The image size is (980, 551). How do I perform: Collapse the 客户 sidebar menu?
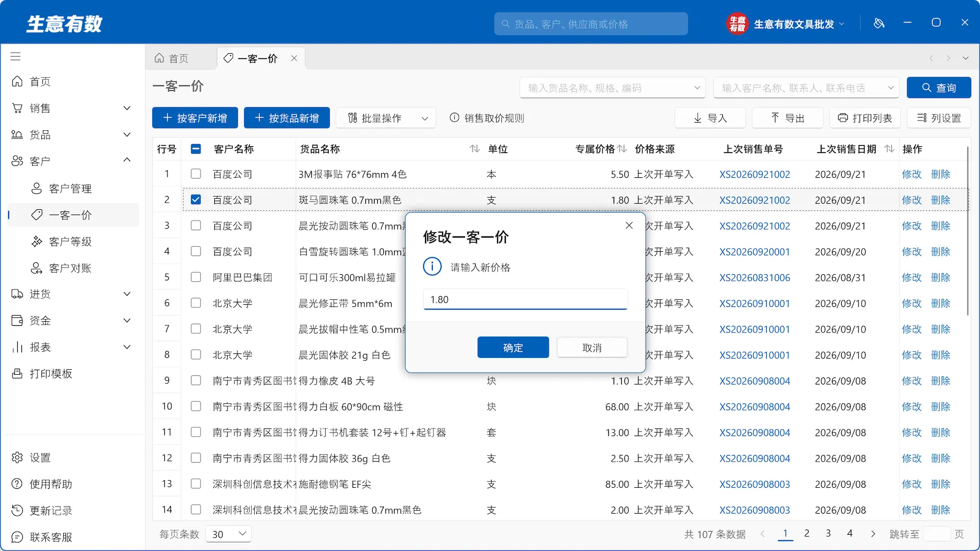72,161
